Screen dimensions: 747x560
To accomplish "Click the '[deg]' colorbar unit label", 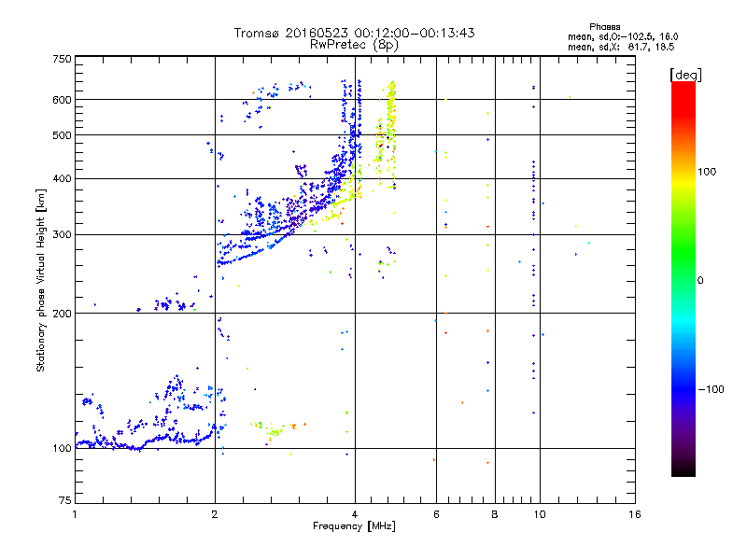I will (x=685, y=75).
